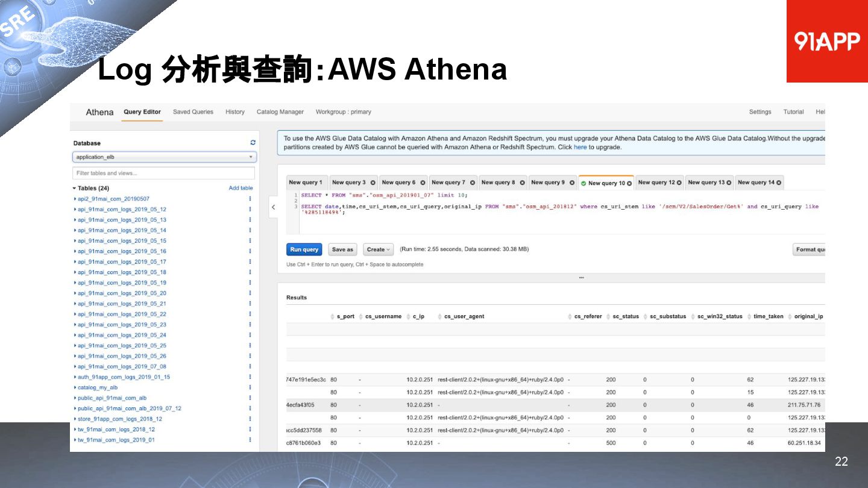
Task: Close the New query 10 tab
Action: [x=629, y=183]
